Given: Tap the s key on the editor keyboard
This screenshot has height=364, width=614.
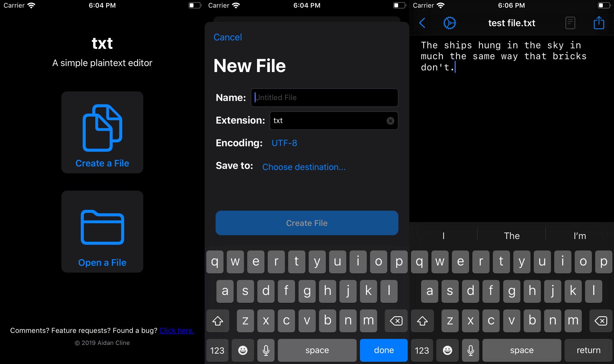Looking at the screenshot, I should tap(450, 291).
